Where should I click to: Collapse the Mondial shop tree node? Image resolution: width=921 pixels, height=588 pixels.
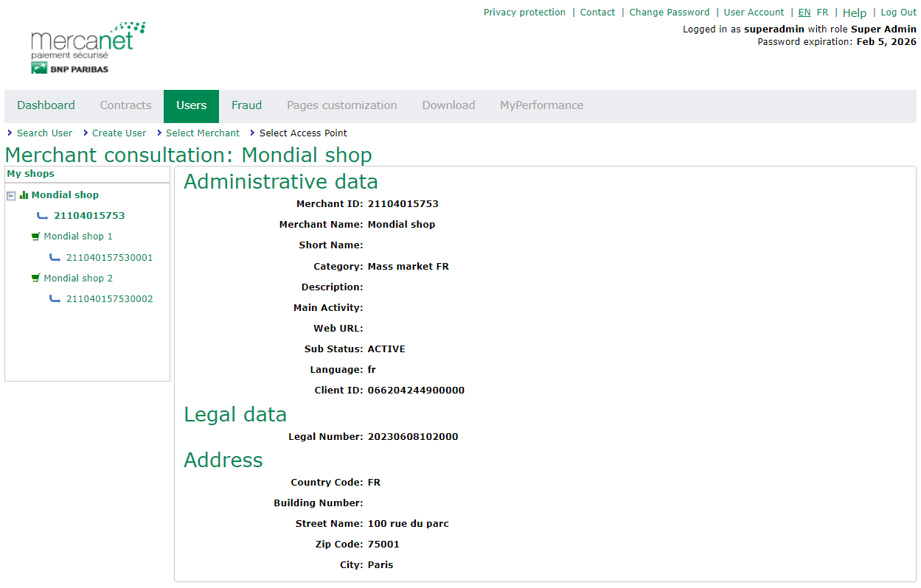[x=11, y=196]
